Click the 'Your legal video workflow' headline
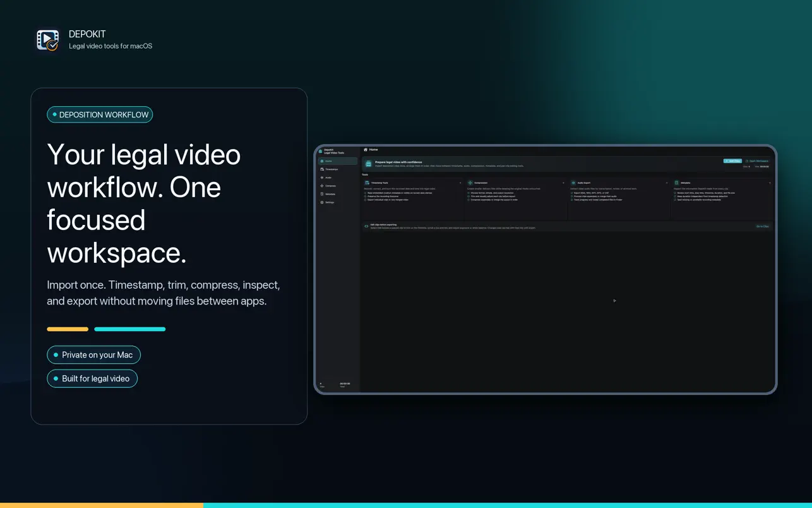812x508 pixels. (x=144, y=203)
